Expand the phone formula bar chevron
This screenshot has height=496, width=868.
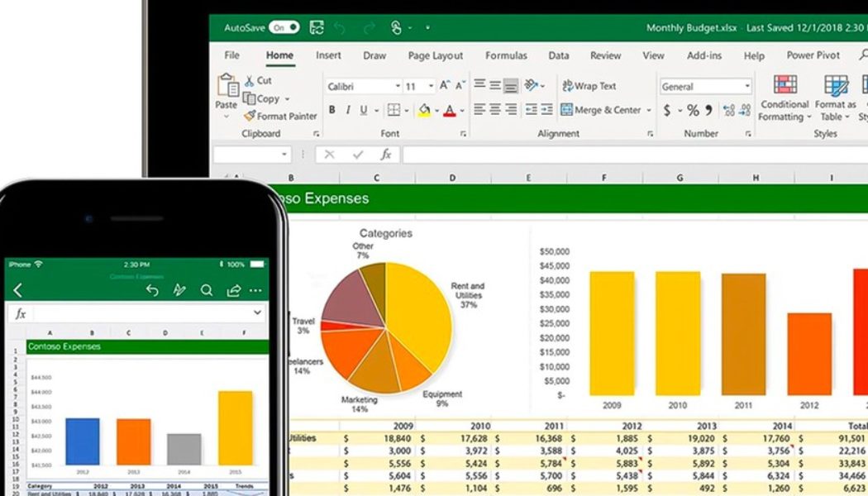pos(257,312)
